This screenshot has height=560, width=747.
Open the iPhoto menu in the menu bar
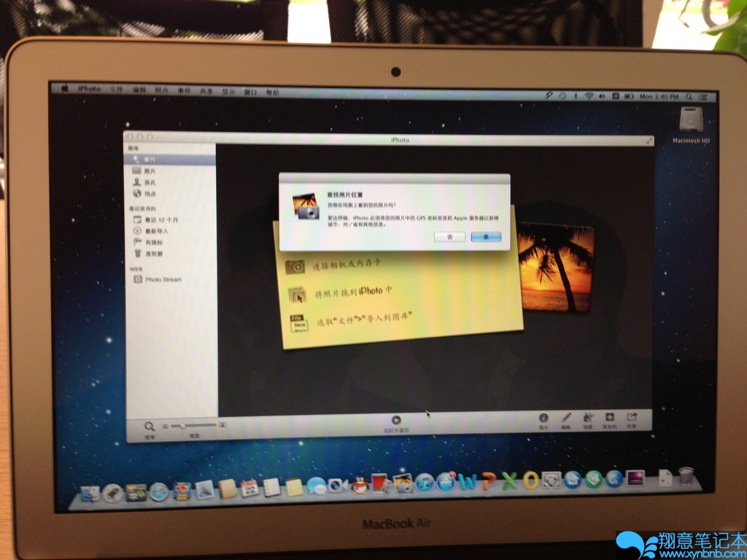pyautogui.click(x=89, y=88)
